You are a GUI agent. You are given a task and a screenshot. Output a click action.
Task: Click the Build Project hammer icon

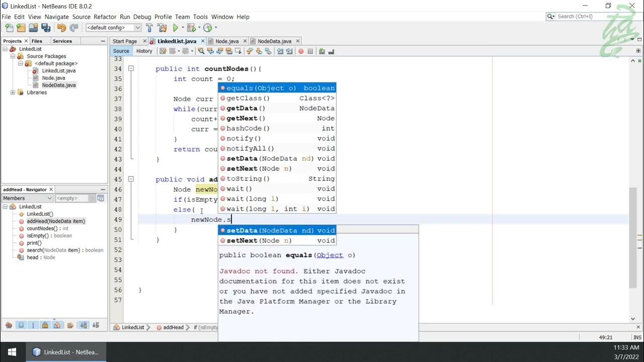[149, 28]
